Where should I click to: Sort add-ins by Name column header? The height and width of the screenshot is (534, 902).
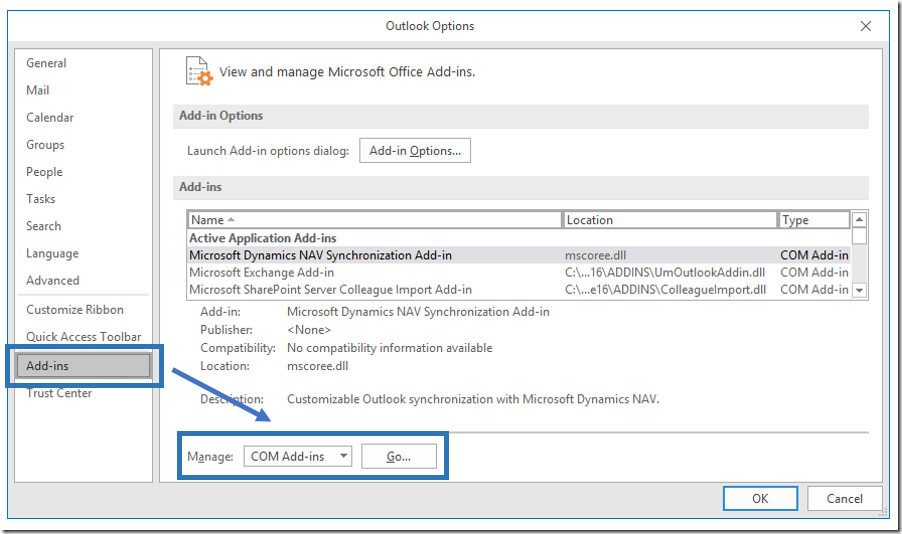[374, 220]
